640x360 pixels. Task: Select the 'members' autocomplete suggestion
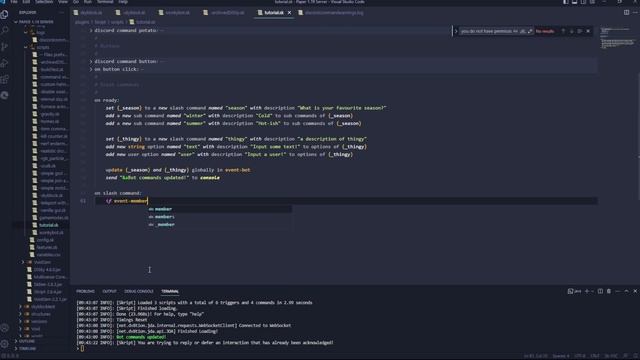[220, 217]
